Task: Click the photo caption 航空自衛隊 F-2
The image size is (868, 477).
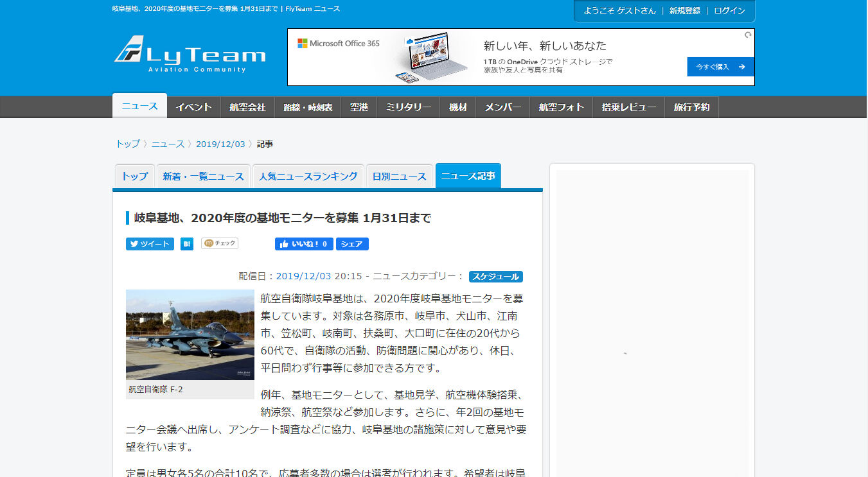Action: click(x=155, y=389)
